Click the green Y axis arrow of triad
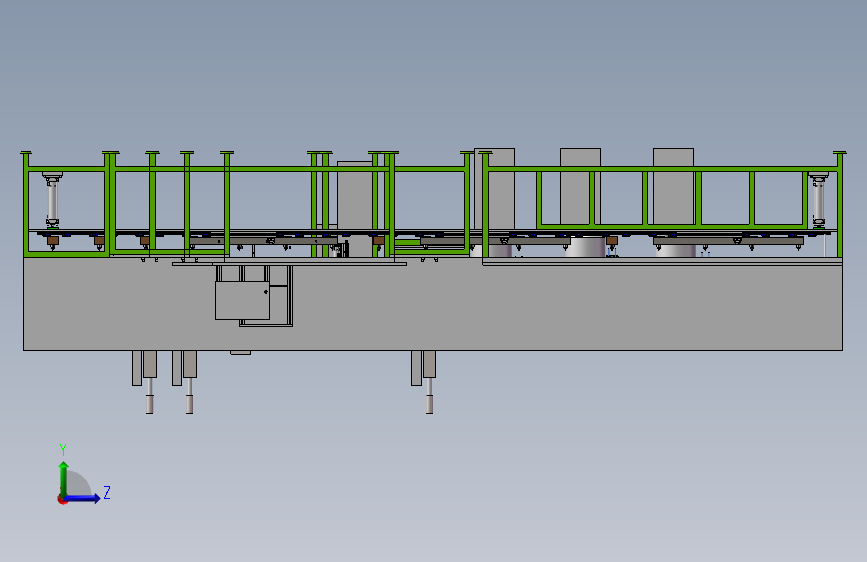 pyautogui.click(x=64, y=479)
